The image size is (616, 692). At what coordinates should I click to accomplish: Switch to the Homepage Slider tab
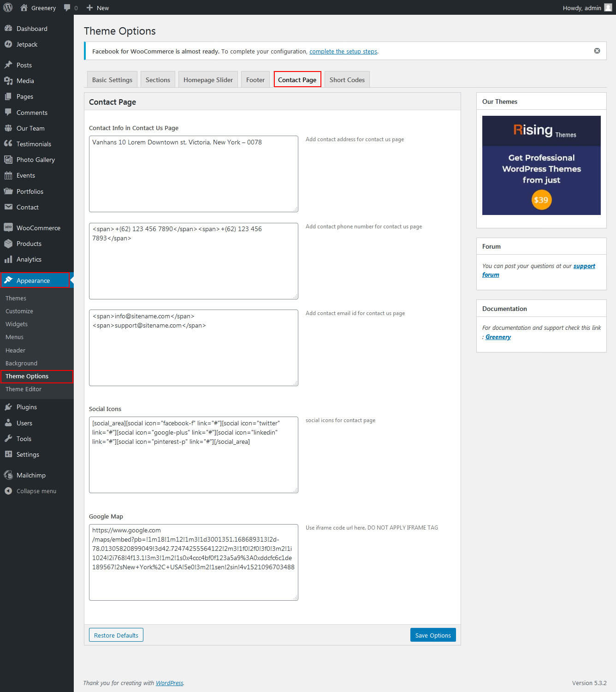coord(208,80)
